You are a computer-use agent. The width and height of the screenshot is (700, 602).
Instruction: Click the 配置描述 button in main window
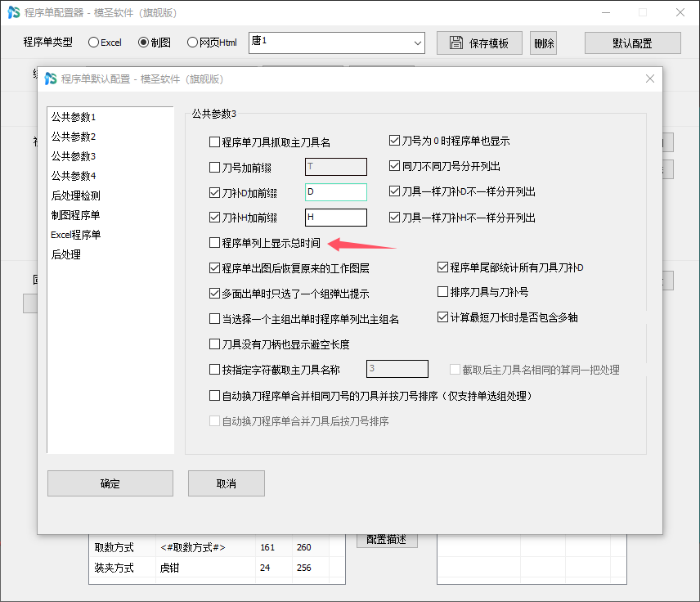(x=387, y=540)
